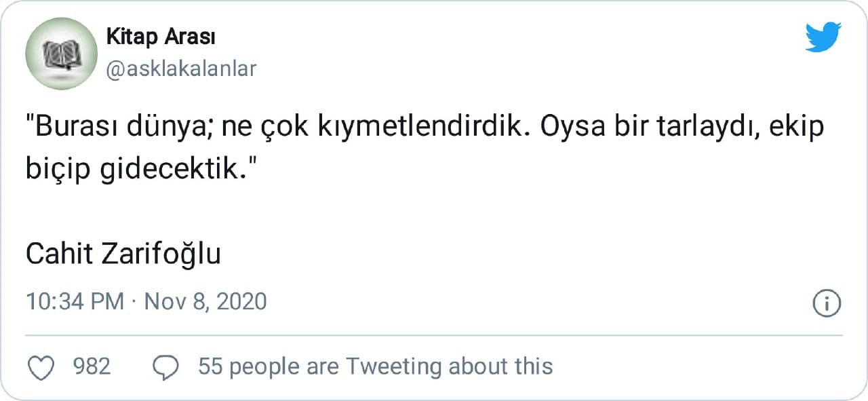
Task: Click the 982 likes count
Action: (x=92, y=367)
